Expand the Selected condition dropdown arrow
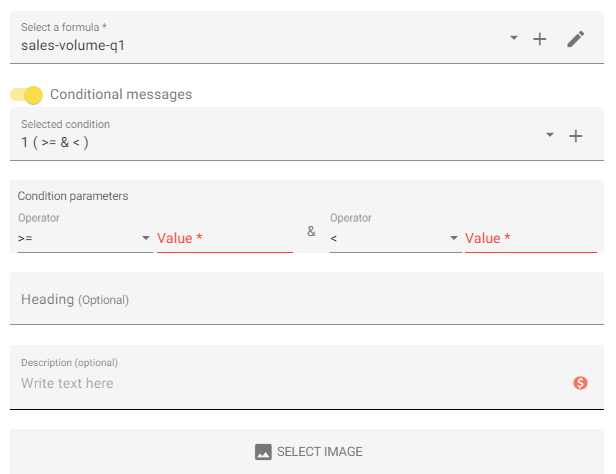The image size is (616, 474). [550, 135]
